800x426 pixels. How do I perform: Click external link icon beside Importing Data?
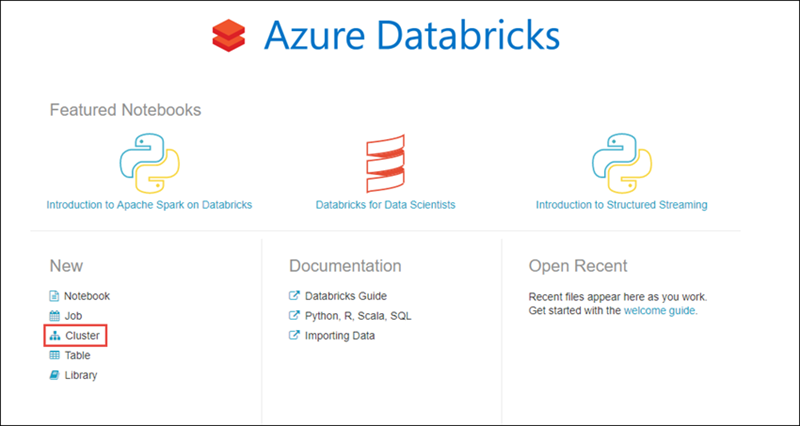click(294, 335)
